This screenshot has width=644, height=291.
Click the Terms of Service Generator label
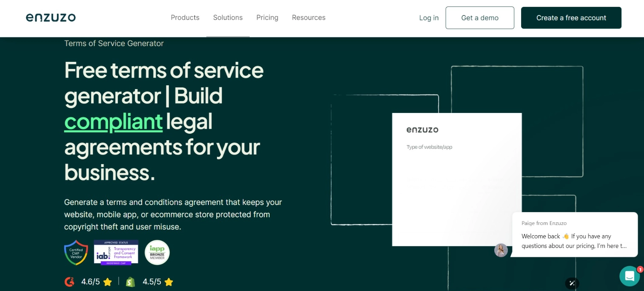point(114,43)
